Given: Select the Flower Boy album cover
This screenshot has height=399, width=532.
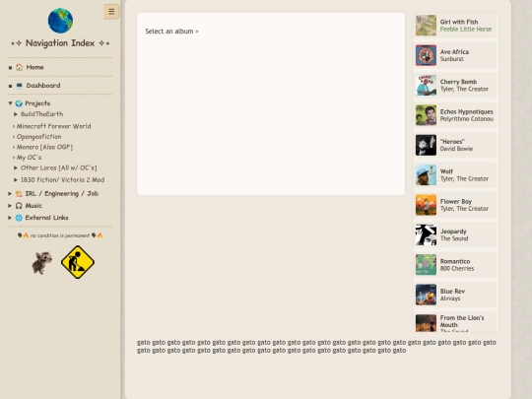Looking at the screenshot, I should [x=427, y=205].
